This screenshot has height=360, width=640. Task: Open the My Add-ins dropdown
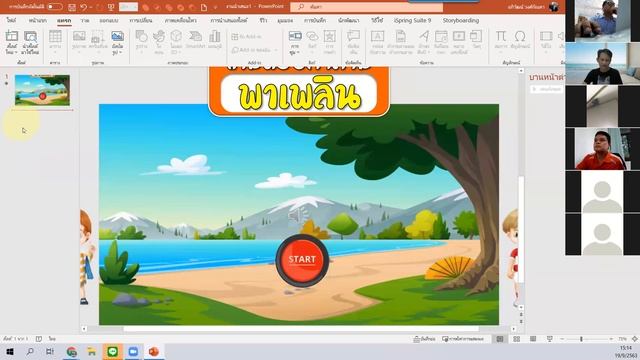254,50
